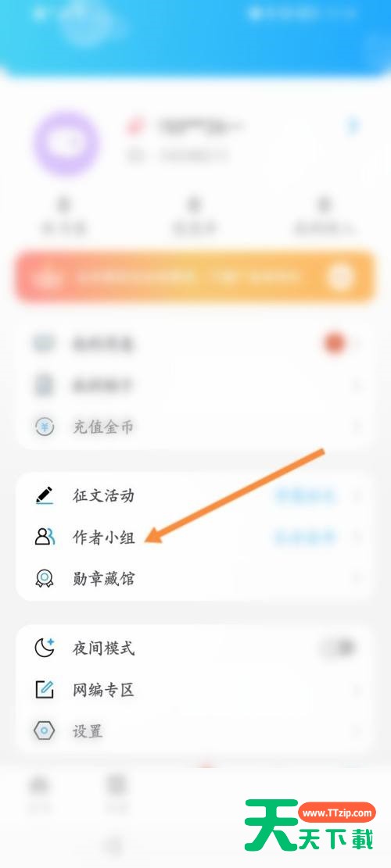Tap the 征文活动 pen icon
Screen dimensions: 391x868
click(45, 495)
